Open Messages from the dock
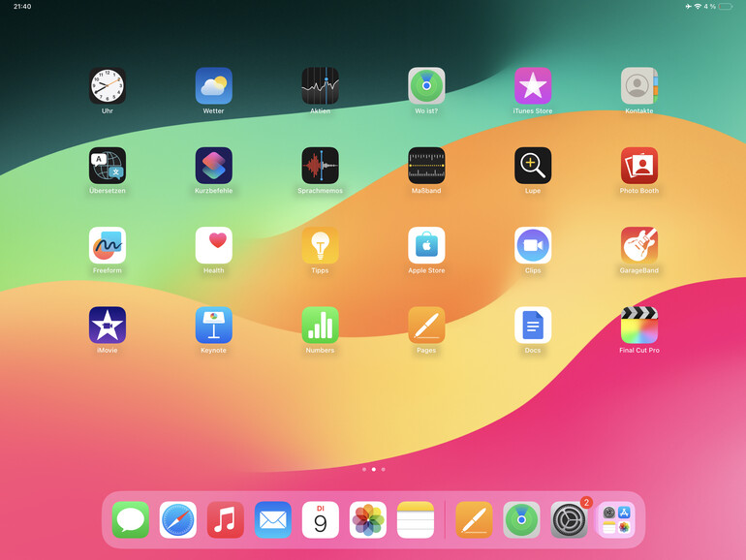 point(131,519)
